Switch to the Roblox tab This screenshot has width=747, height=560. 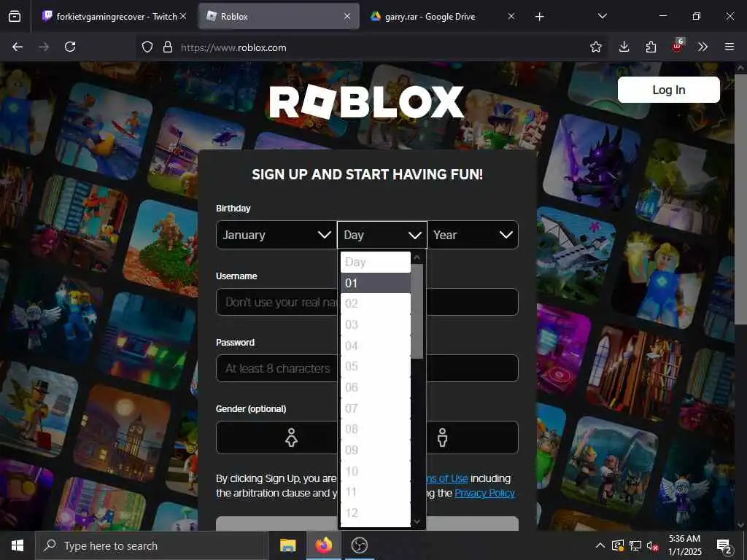coord(279,16)
